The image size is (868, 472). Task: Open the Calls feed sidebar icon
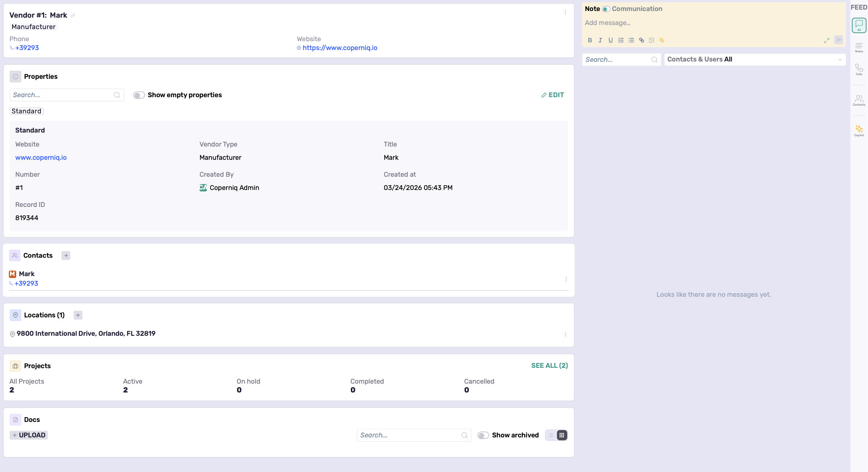pyautogui.click(x=859, y=69)
